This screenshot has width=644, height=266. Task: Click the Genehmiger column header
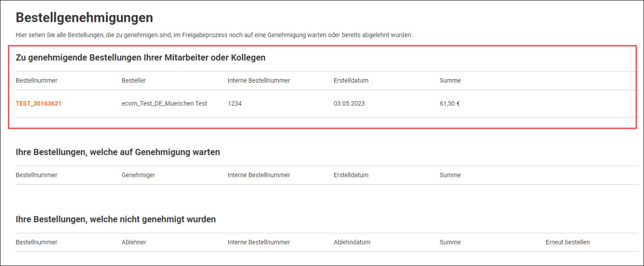138,175
